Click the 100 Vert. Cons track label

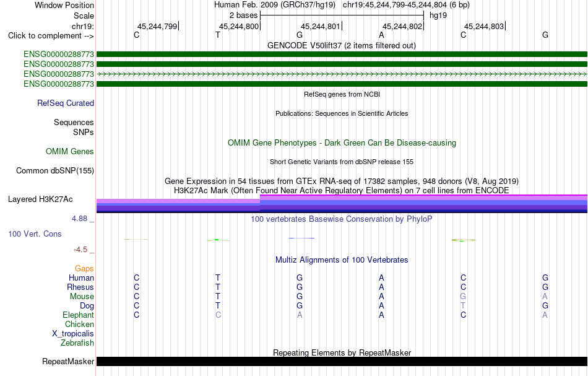click(x=35, y=234)
